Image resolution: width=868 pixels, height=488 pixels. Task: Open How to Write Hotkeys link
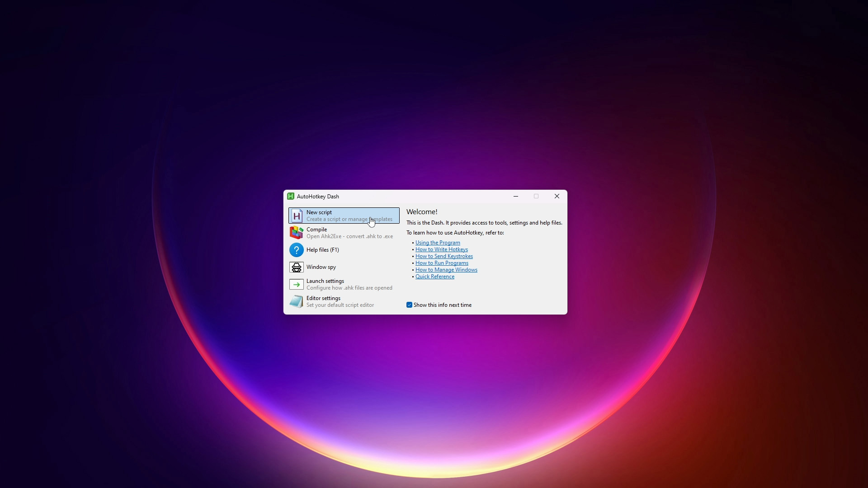[x=442, y=249]
